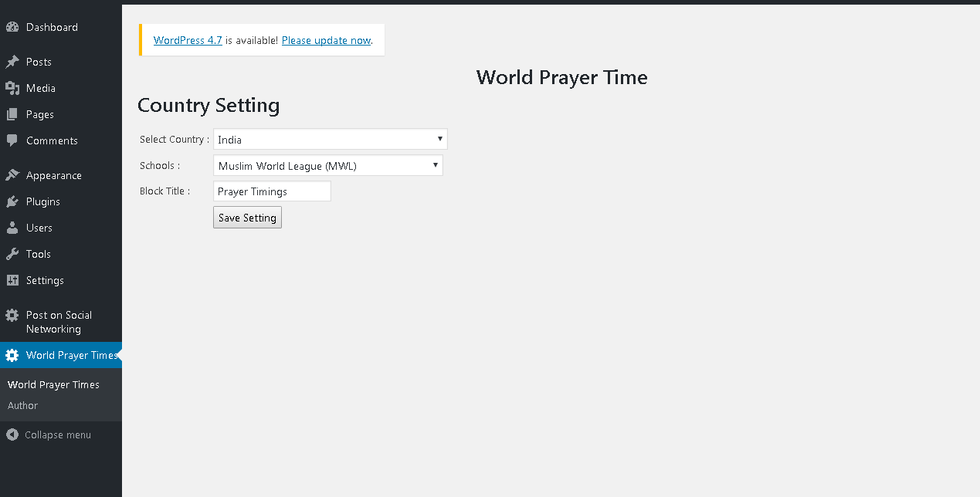Click the Appearance paintbrush icon

pos(12,175)
